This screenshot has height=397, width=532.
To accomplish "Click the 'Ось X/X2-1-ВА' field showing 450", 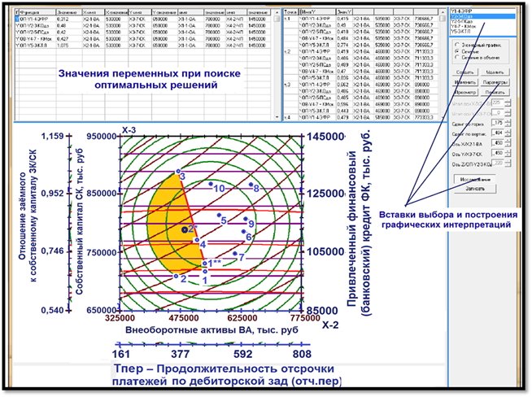I will tap(498, 143).
